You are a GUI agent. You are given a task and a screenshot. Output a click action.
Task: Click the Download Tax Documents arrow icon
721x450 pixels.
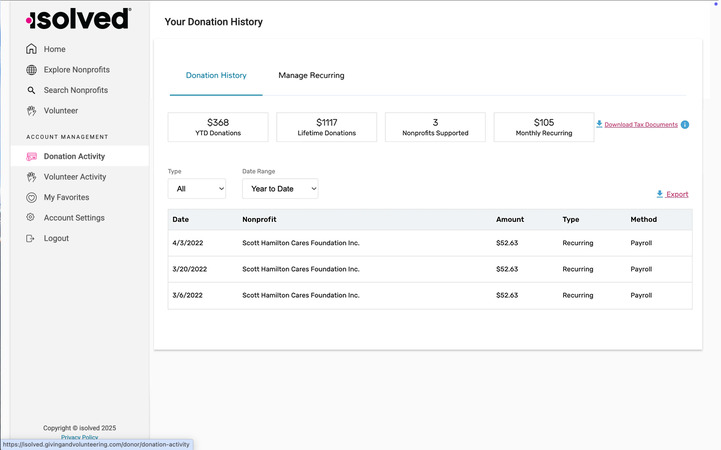pos(599,124)
